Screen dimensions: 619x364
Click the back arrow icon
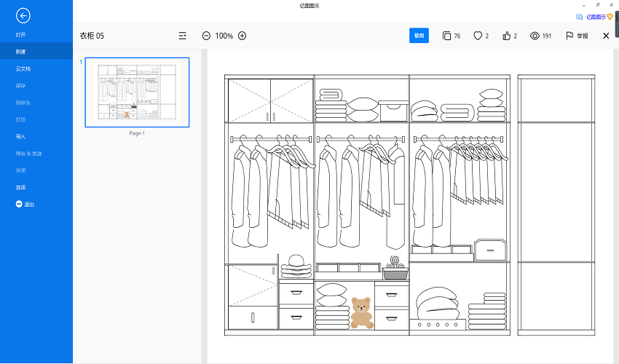click(x=23, y=15)
